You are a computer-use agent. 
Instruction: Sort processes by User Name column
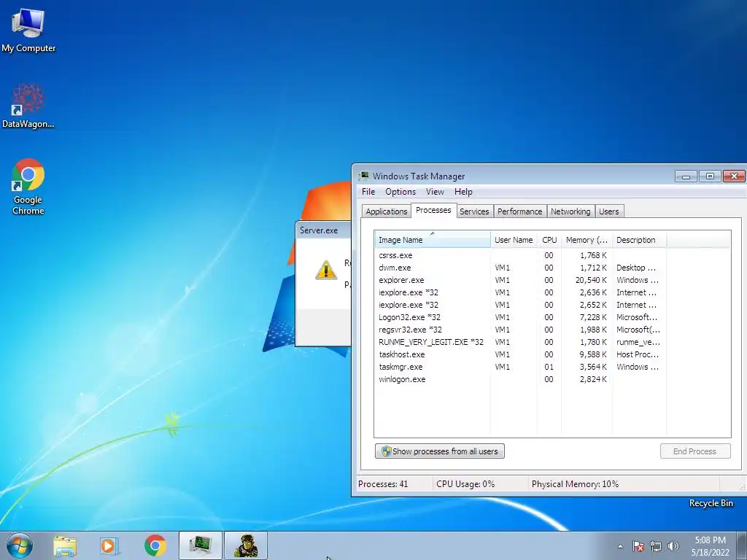coord(514,240)
